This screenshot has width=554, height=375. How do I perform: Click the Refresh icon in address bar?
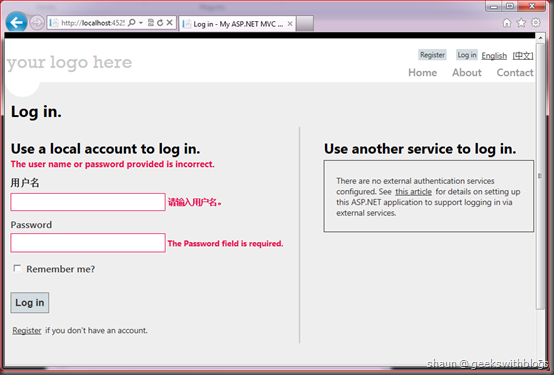click(160, 23)
